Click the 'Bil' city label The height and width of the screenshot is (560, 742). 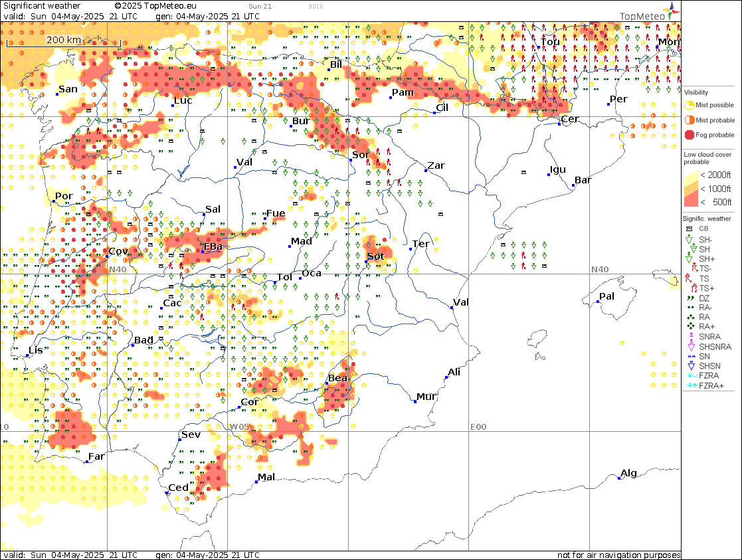click(336, 64)
